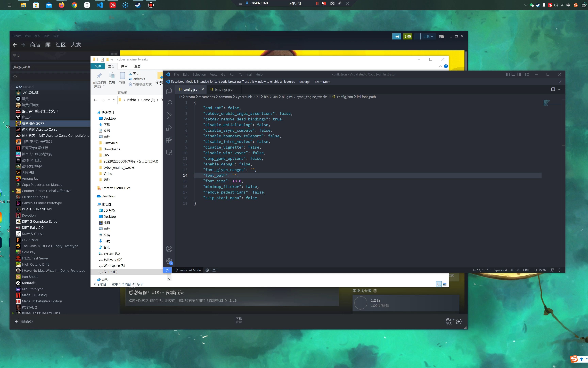Open the Extensions view in VS Code

pyautogui.click(x=169, y=140)
